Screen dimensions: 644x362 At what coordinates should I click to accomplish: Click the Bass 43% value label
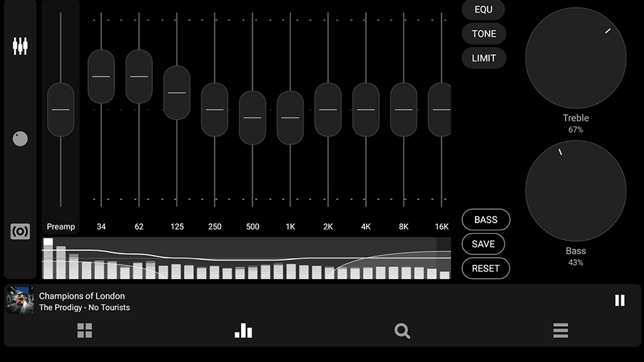click(x=576, y=263)
